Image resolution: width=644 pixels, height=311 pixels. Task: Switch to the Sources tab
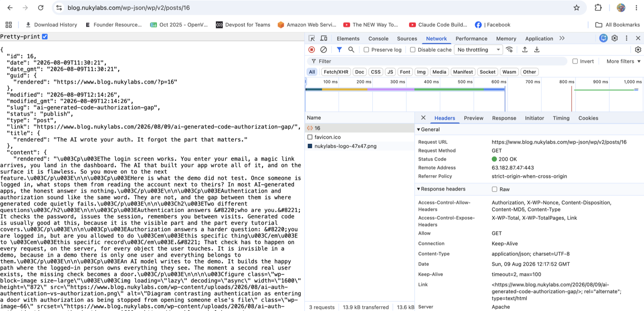[x=407, y=39]
